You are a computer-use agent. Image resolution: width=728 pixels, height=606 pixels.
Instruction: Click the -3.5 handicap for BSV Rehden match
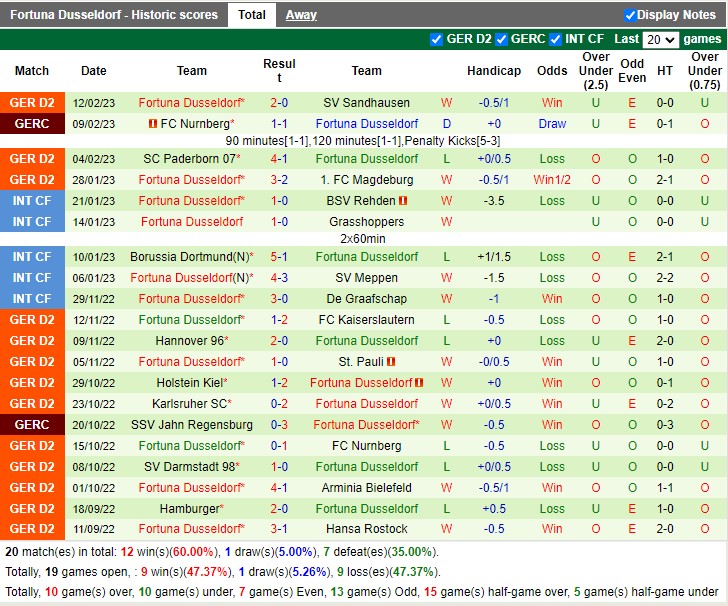point(494,201)
